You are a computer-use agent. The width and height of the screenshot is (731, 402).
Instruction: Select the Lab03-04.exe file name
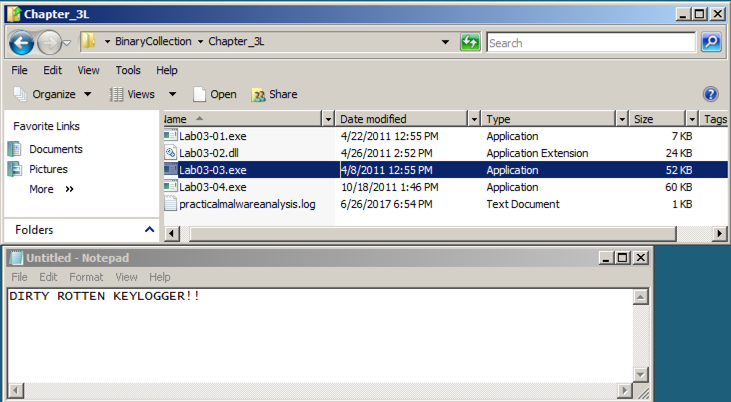(x=213, y=187)
